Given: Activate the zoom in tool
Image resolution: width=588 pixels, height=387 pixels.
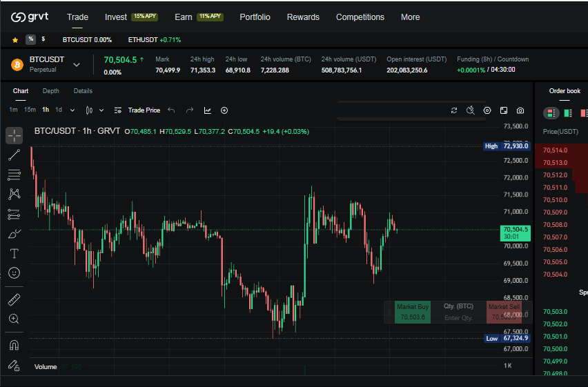Looking at the screenshot, I should [14, 319].
